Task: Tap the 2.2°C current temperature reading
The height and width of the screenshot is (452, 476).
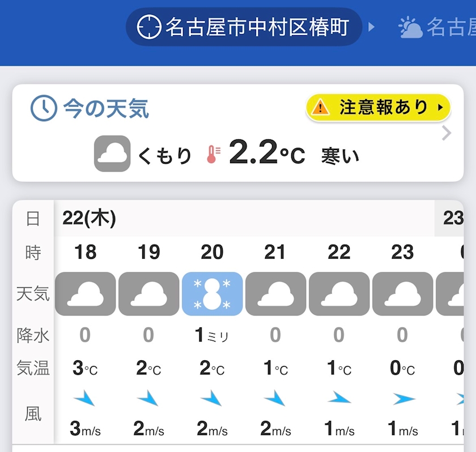Action: point(266,153)
